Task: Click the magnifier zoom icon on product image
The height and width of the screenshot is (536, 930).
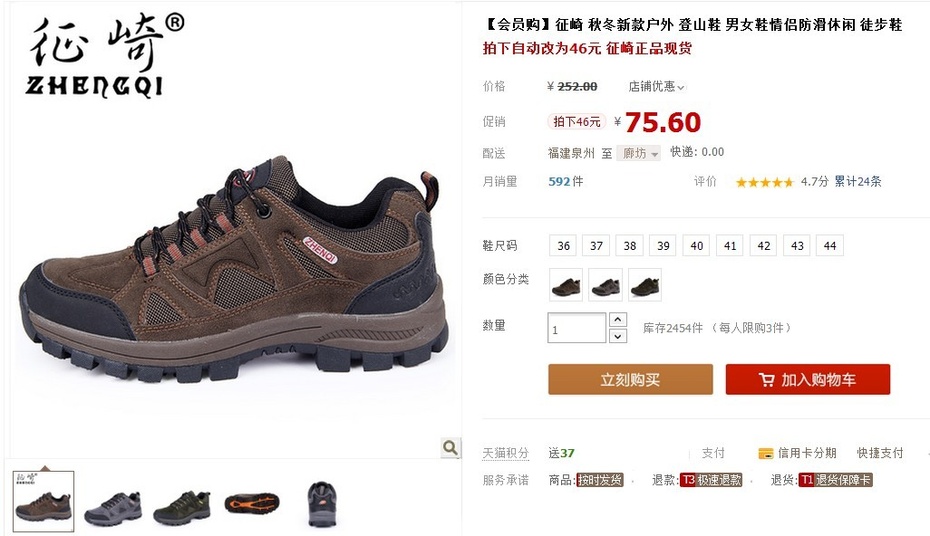Action: [450, 448]
